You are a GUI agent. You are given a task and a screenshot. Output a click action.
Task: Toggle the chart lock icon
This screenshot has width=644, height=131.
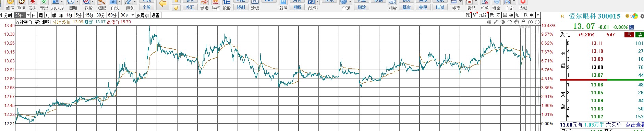tap(523, 22)
